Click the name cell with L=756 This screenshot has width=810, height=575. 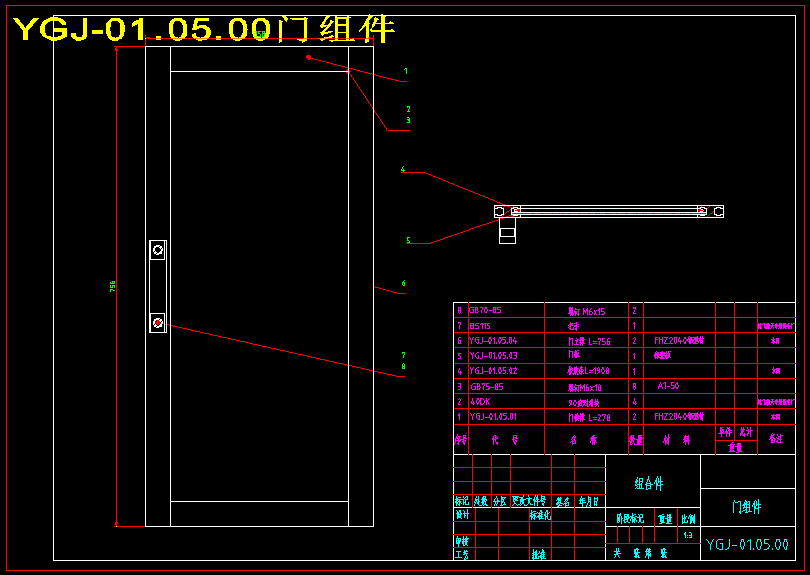point(589,341)
